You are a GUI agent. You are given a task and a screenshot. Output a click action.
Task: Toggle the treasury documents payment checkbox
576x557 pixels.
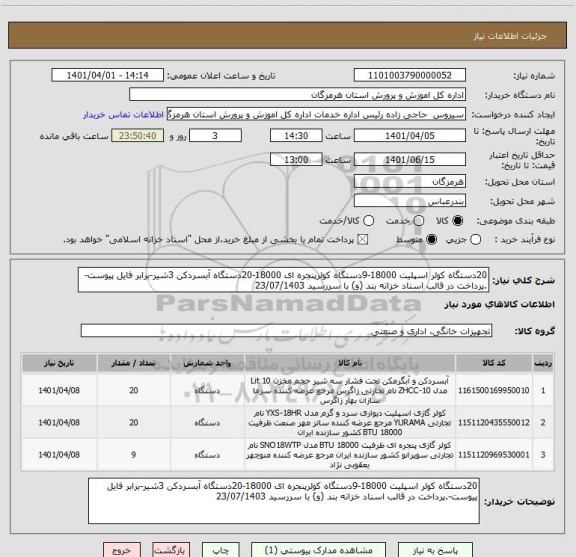[363, 240]
